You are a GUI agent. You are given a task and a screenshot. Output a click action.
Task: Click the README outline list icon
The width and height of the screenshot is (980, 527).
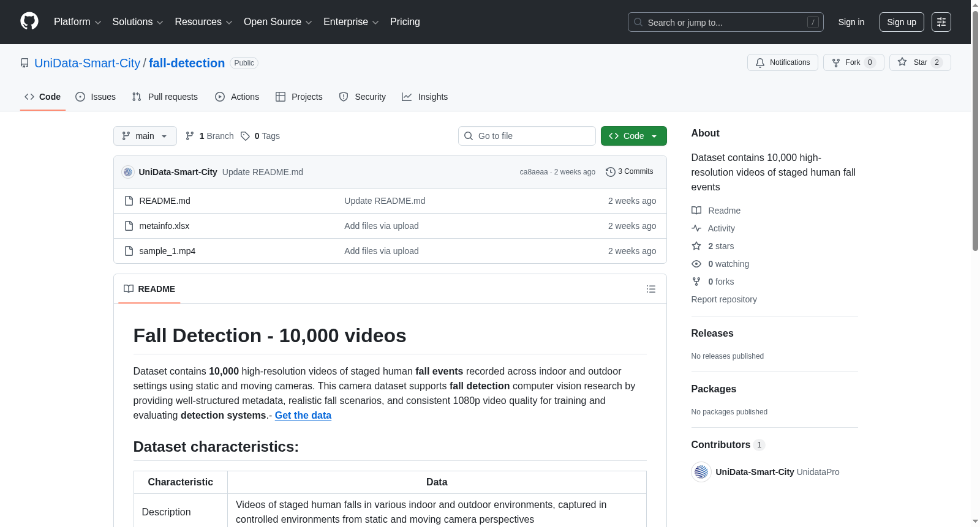tap(651, 289)
